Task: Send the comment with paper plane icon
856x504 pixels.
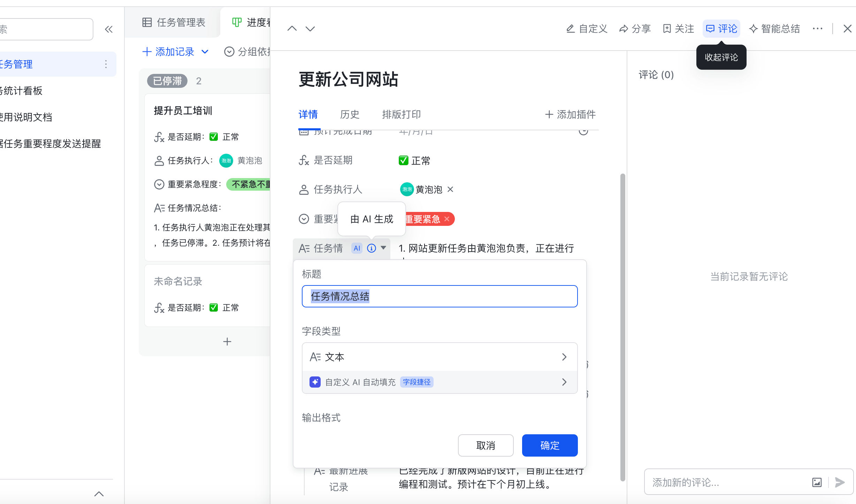Action: click(x=840, y=482)
